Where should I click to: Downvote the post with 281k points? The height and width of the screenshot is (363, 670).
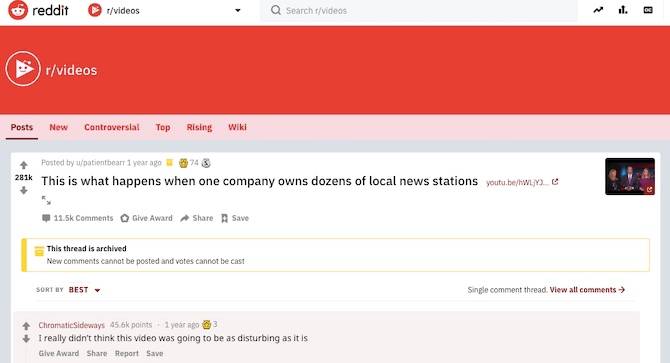(x=24, y=190)
